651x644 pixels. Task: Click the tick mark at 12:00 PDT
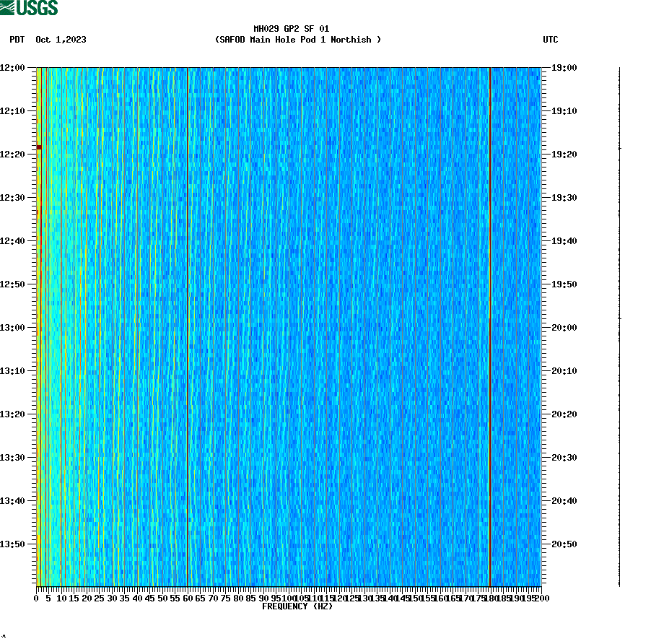(32, 67)
